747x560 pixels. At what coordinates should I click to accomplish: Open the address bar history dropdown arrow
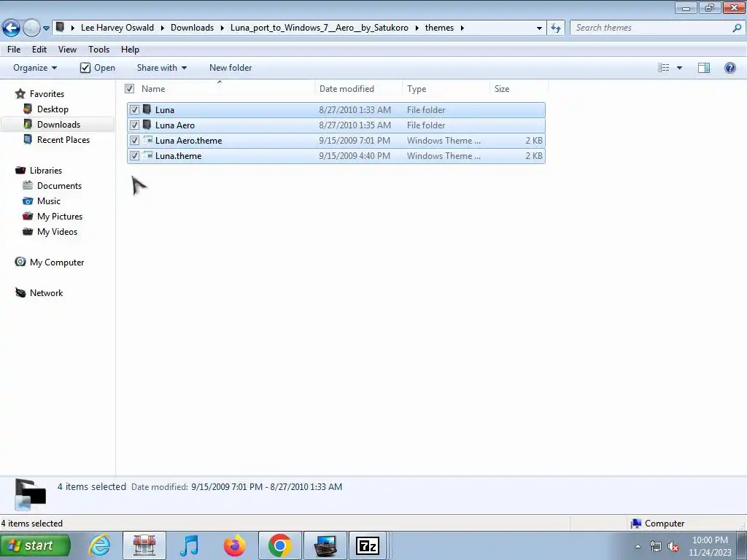[x=539, y=28]
